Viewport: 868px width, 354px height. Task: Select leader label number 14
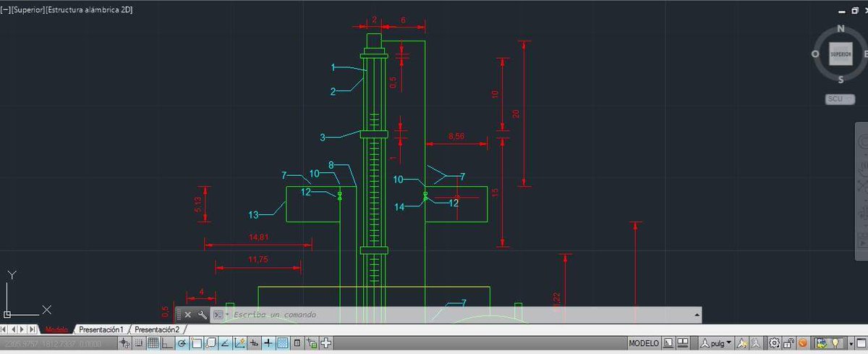399,207
